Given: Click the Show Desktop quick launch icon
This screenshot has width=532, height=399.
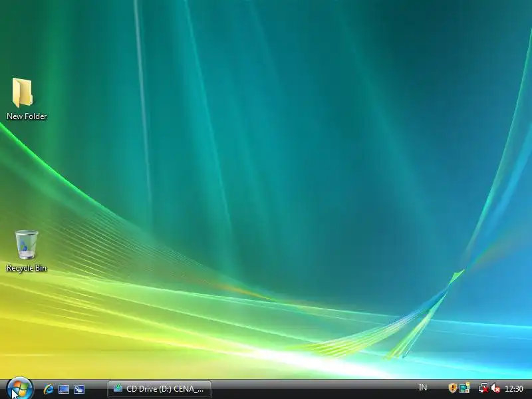Looking at the screenshot, I should tap(64, 389).
